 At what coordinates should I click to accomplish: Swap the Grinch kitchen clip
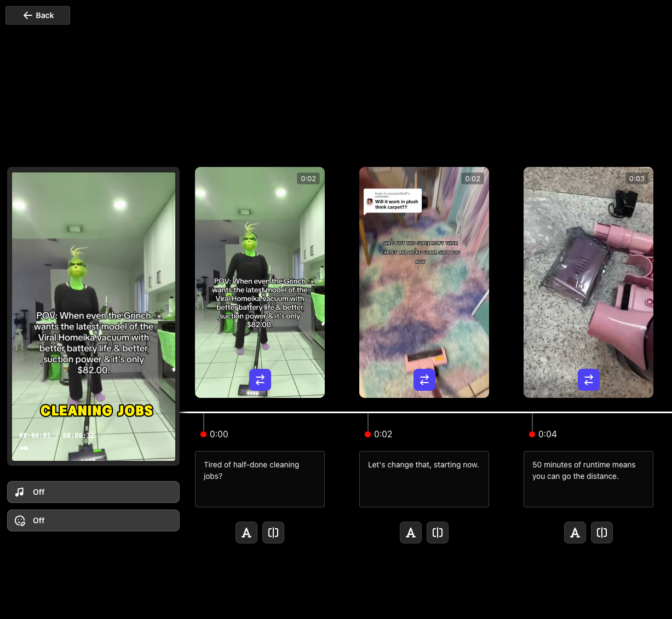[260, 379]
